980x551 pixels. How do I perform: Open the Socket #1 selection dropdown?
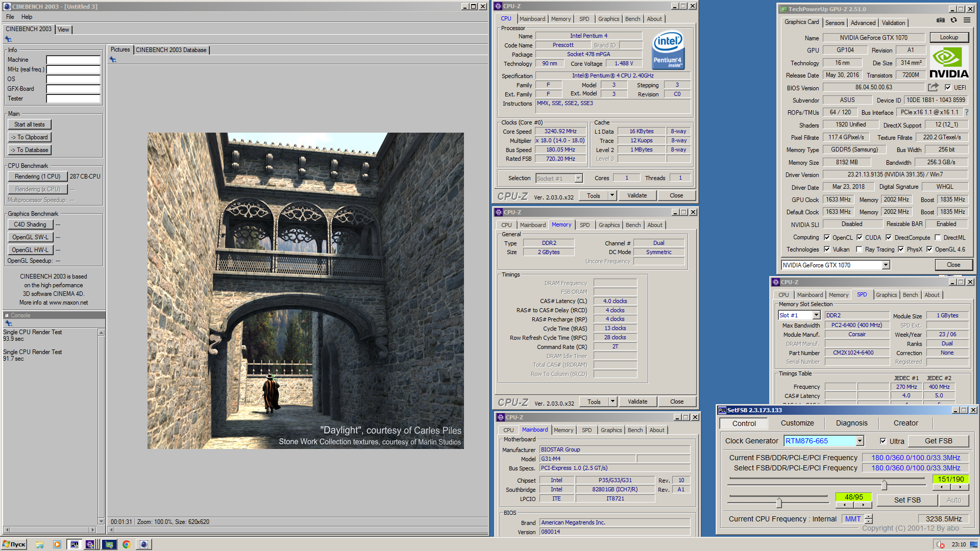[578, 178]
